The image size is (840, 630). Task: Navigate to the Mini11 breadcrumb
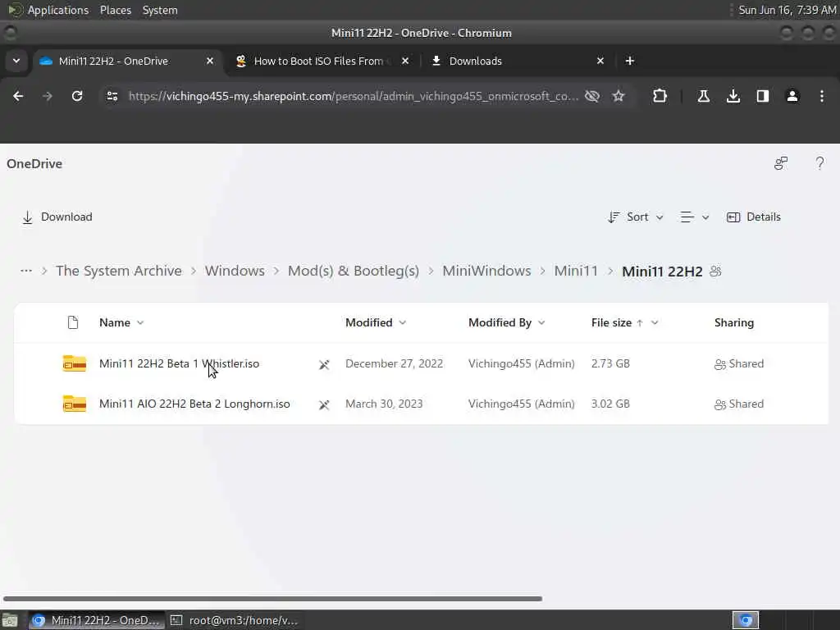576,271
